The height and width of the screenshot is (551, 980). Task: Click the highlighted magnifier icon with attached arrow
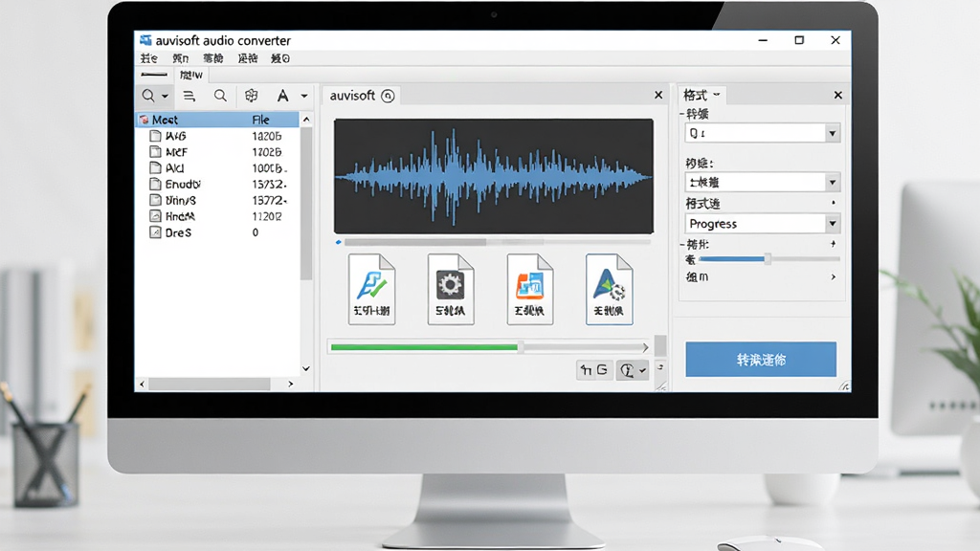tap(148, 96)
